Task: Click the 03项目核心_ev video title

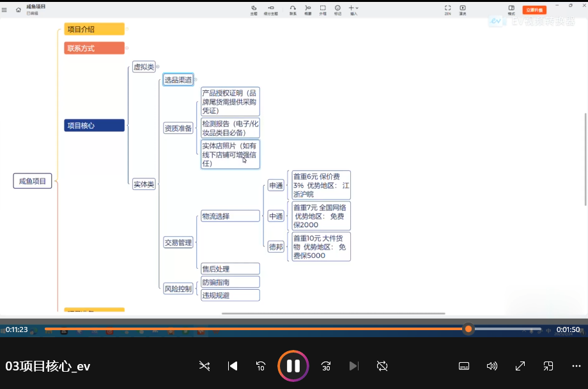Action: pyautogui.click(x=48, y=366)
